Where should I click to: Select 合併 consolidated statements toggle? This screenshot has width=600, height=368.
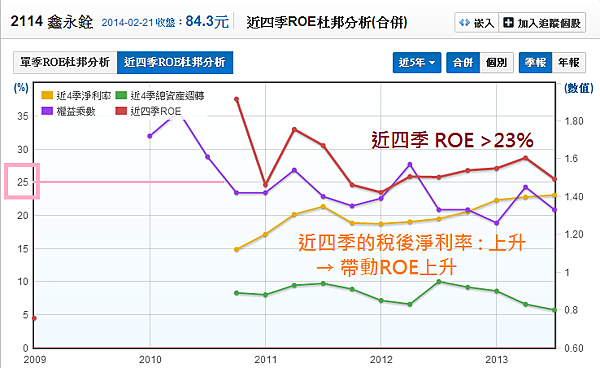click(x=463, y=62)
